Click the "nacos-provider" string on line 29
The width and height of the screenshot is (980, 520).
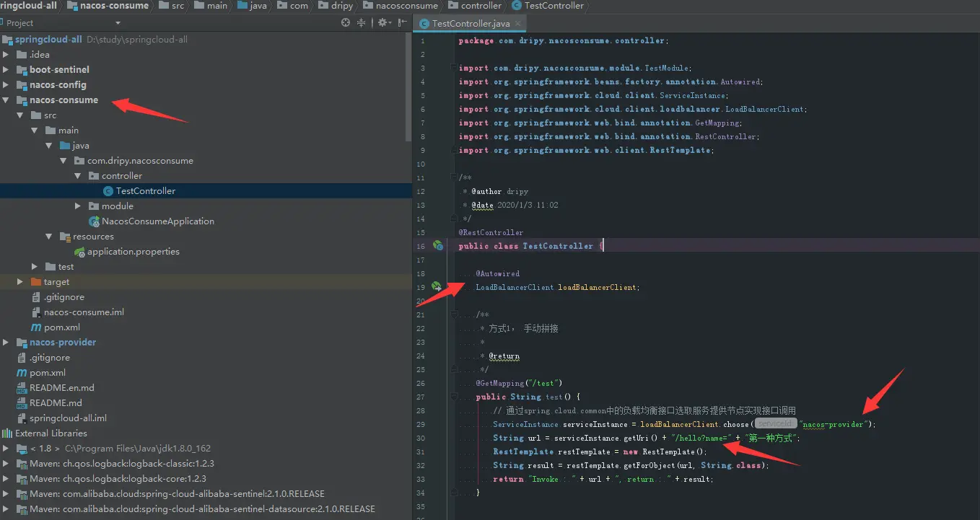pyautogui.click(x=833, y=424)
